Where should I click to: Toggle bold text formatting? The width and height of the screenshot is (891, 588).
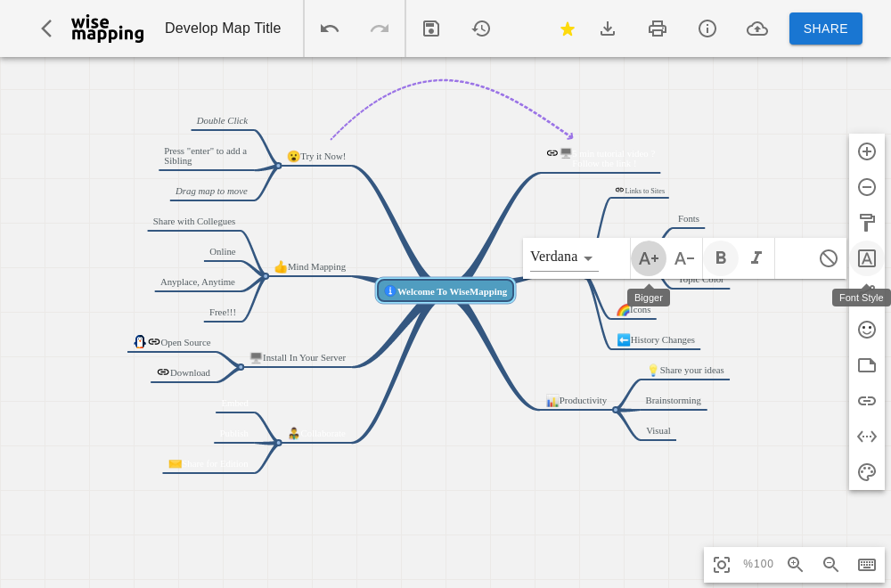721,258
